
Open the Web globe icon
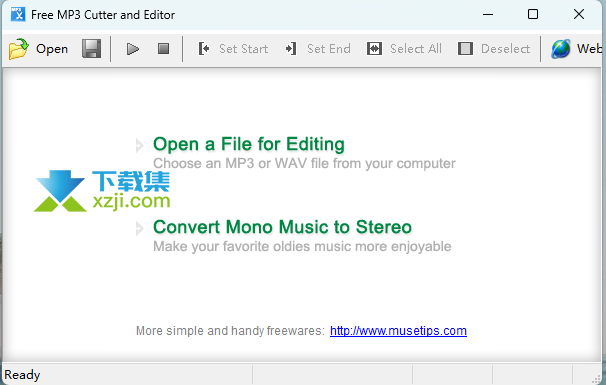(x=561, y=49)
